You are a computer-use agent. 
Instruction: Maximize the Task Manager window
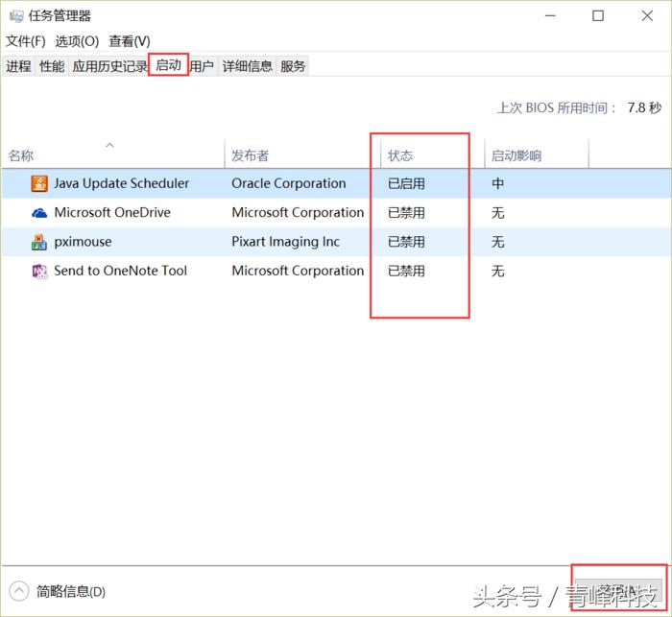[598, 16]
